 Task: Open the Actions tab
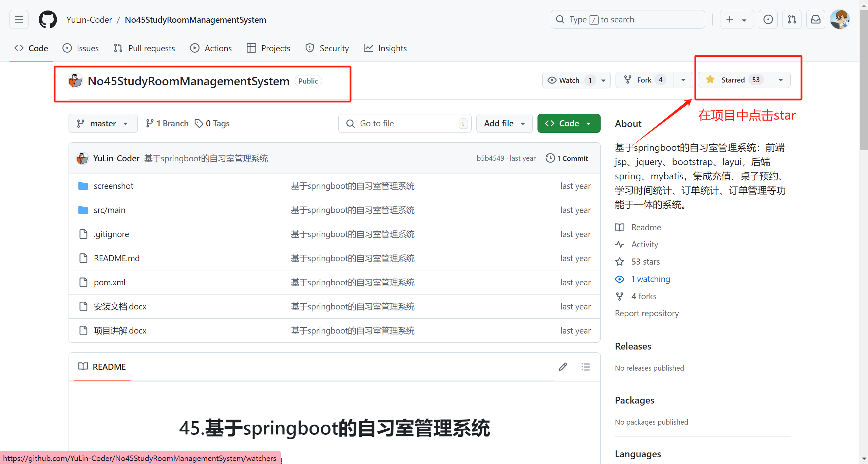(x=211, y=48)
